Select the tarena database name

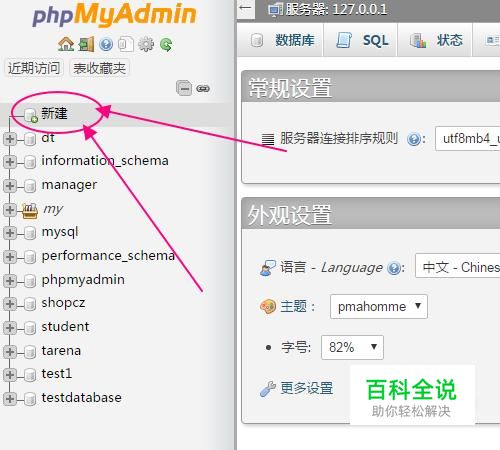61,350
